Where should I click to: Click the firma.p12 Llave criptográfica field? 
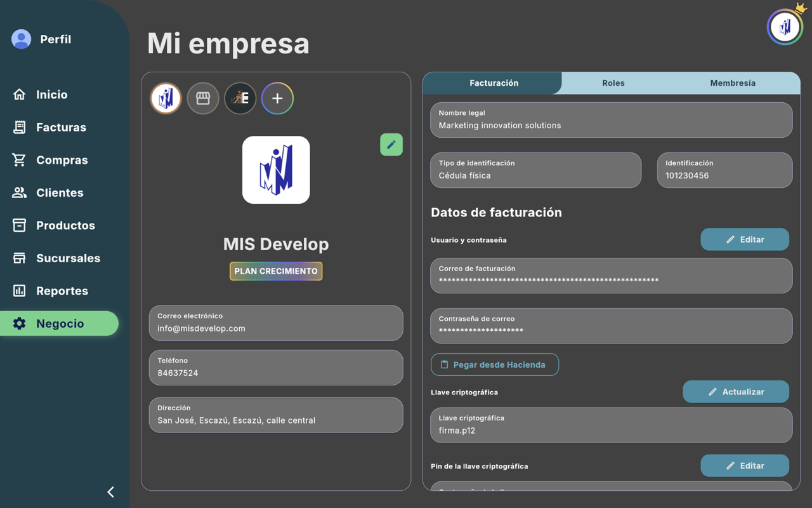click(612, 425)
